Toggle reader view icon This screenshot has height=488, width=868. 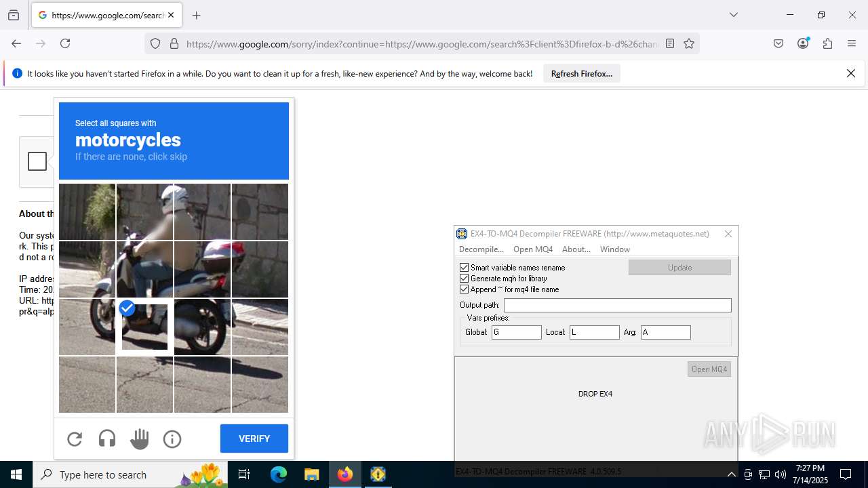[670, 43]
